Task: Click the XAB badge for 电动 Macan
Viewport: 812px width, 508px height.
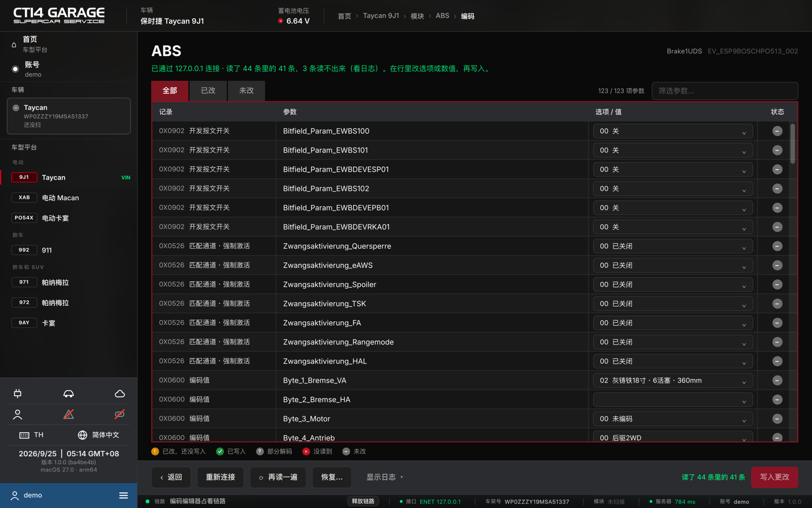Action: pyautogui.click(x=24, y=198)
